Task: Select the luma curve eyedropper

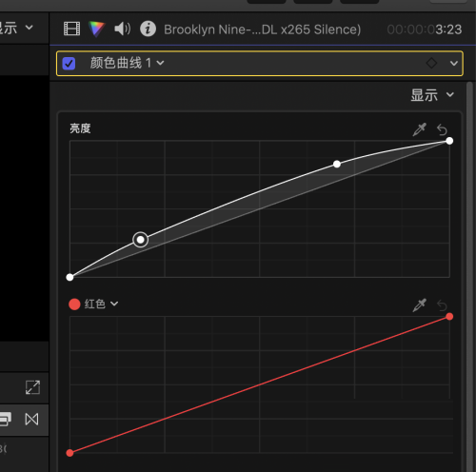Action: 419,129
